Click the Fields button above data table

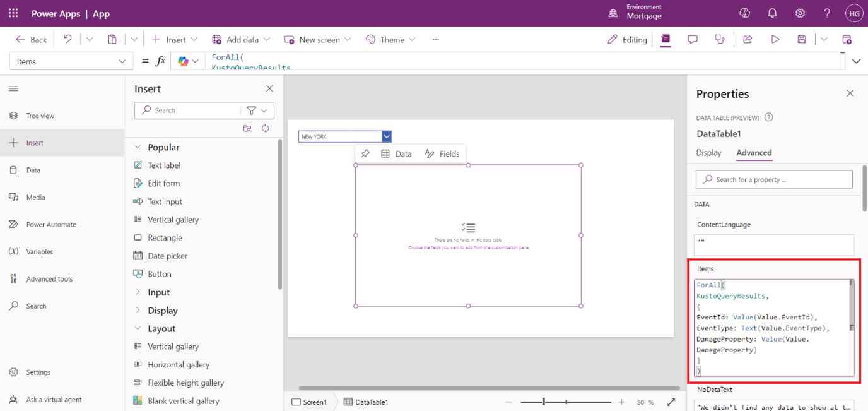442,153
